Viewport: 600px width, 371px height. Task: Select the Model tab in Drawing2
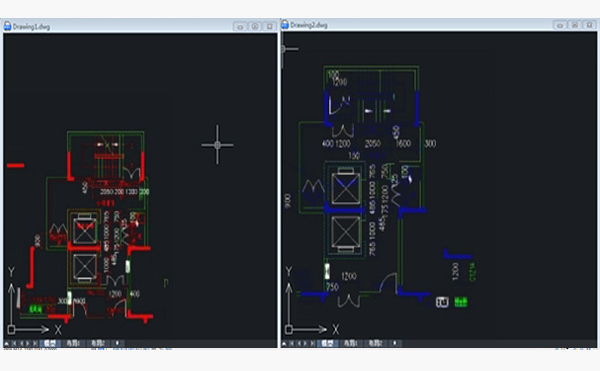[328, 343]
